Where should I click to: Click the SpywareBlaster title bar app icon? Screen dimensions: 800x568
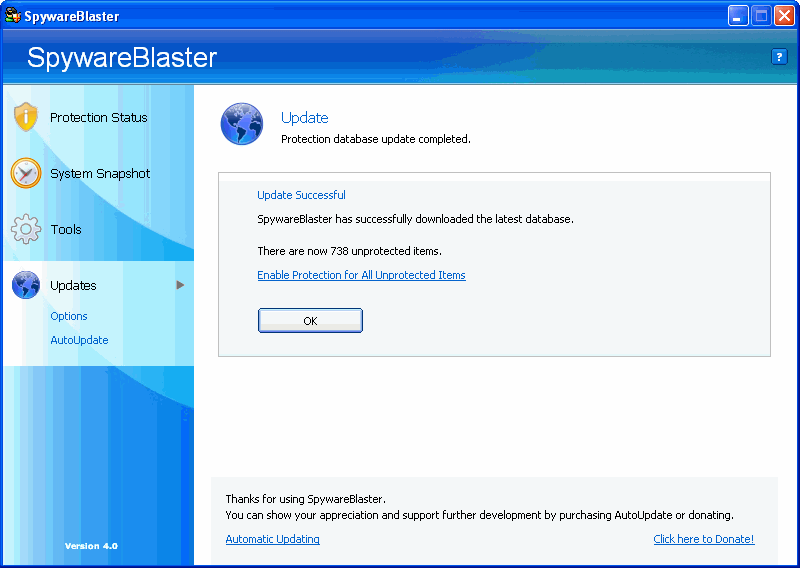(13, 16)
